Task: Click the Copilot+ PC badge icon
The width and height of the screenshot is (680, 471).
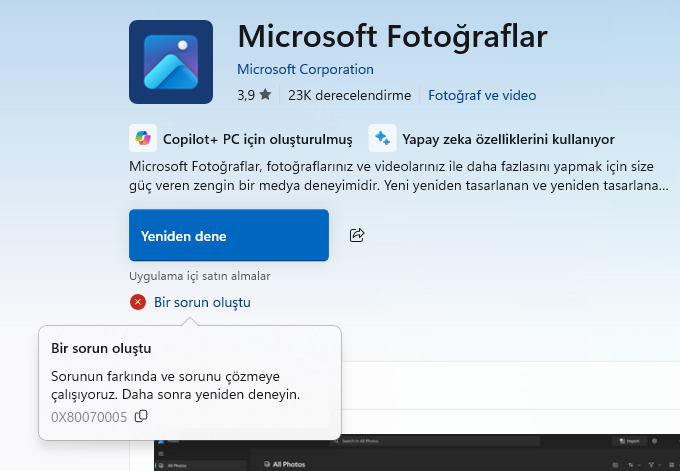Action: (x=143, y=138)
